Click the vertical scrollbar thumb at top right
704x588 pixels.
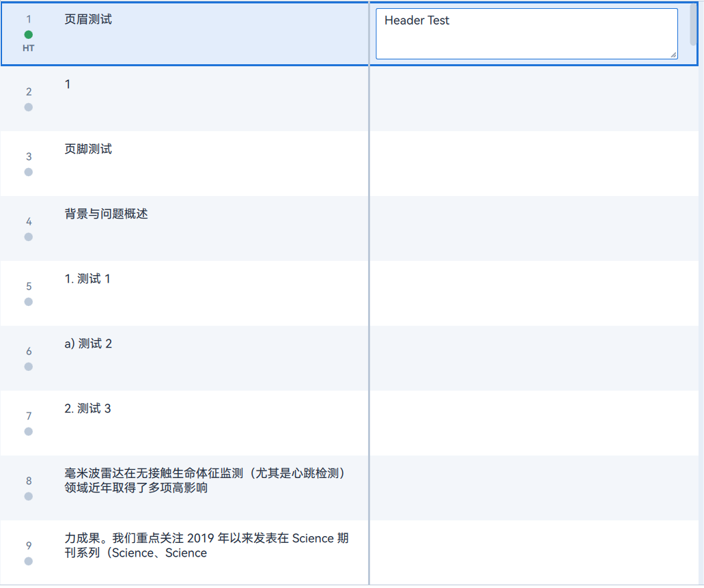coord(694,24)
